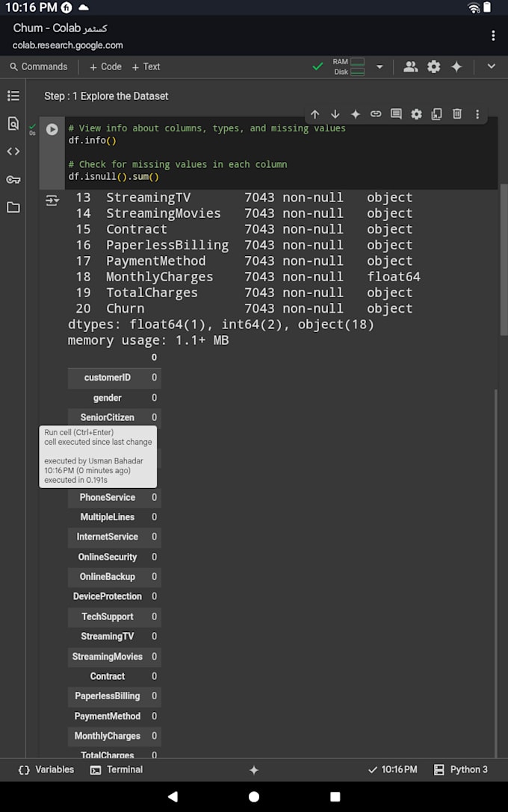
Task: Add a comment to the cell
Action: 396,114
